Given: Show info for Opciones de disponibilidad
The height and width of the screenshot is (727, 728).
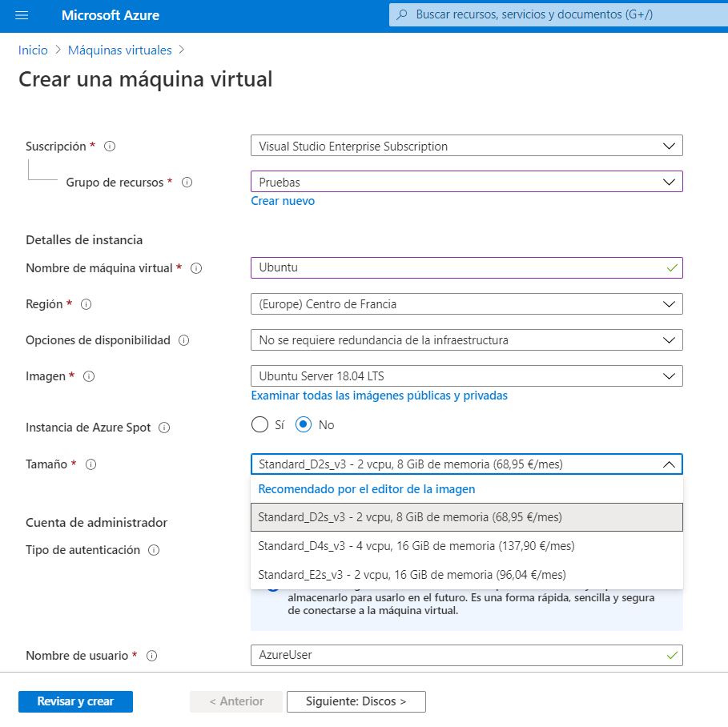Looking at the screenshot, I should (x=184, y=340).
